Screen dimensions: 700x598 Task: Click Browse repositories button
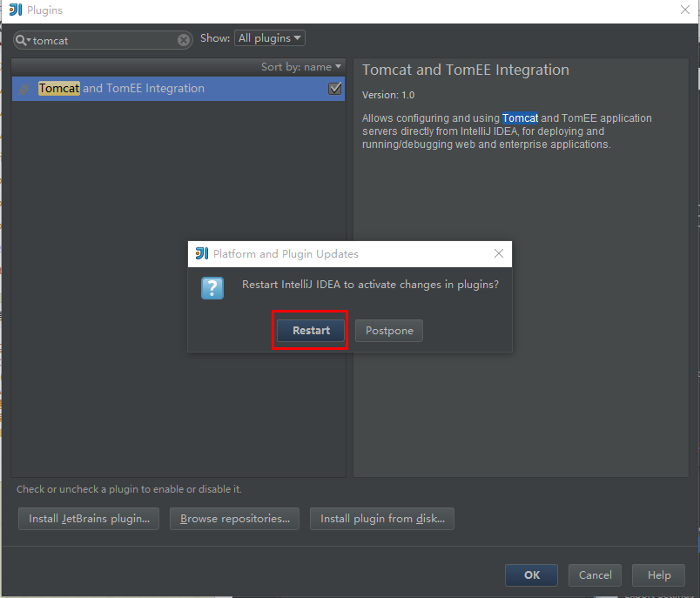(234, 519)
